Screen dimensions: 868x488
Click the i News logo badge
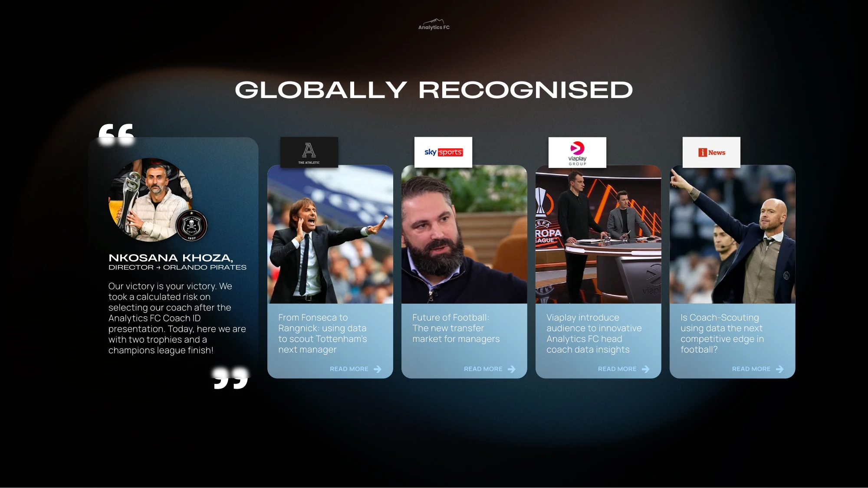pyautogui.click(x=711, y=152)
